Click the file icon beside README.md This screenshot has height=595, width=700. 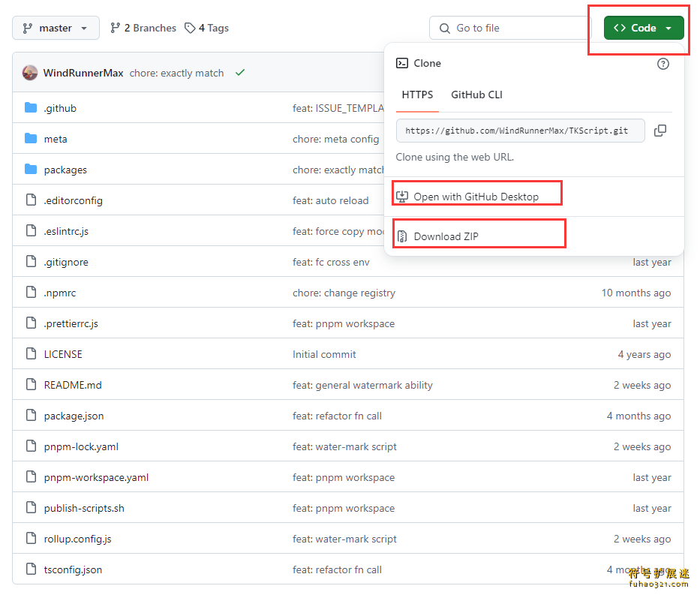coord(31,384)
